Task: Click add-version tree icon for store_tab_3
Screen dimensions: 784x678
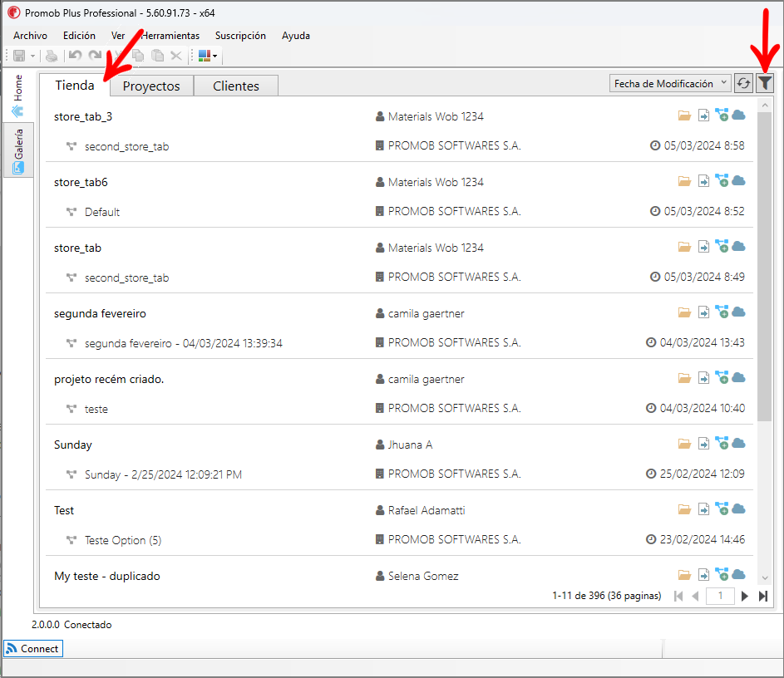Action: [x=722, y=115]
